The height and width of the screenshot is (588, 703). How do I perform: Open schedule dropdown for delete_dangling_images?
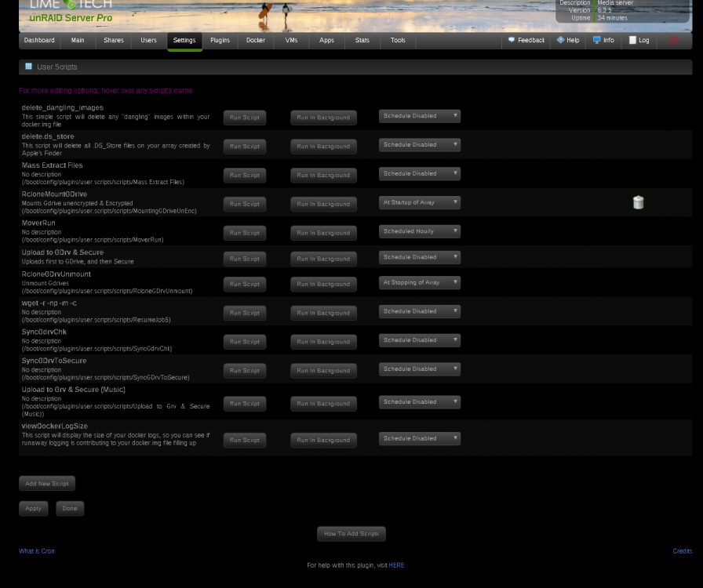coord(420,116)
